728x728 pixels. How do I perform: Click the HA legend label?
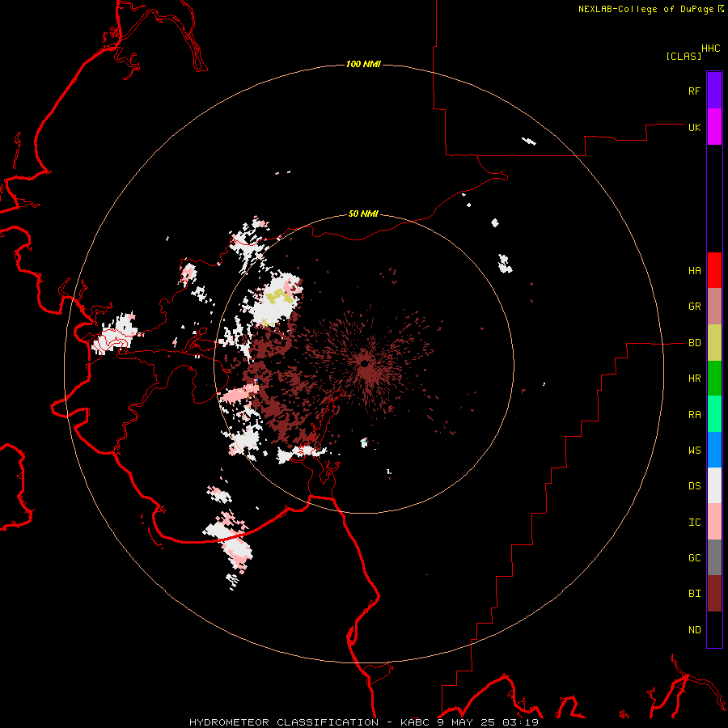point(694,271)
